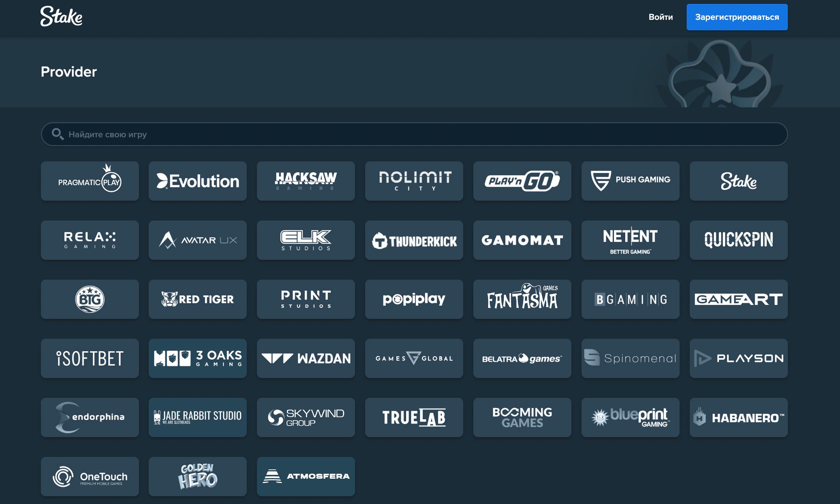Select the Pragmatic Play provider icon
The width and height of the screenshot is (840, 504).
(90, 180)
